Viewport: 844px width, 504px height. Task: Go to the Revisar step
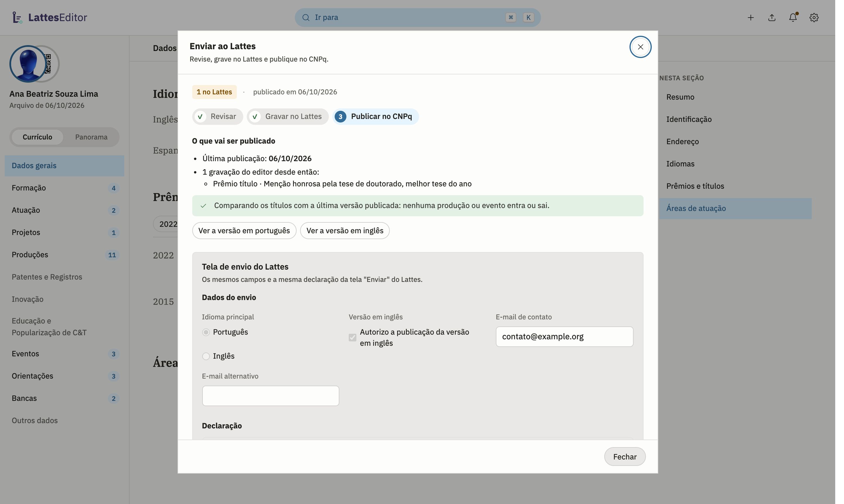tap(217, 117)
